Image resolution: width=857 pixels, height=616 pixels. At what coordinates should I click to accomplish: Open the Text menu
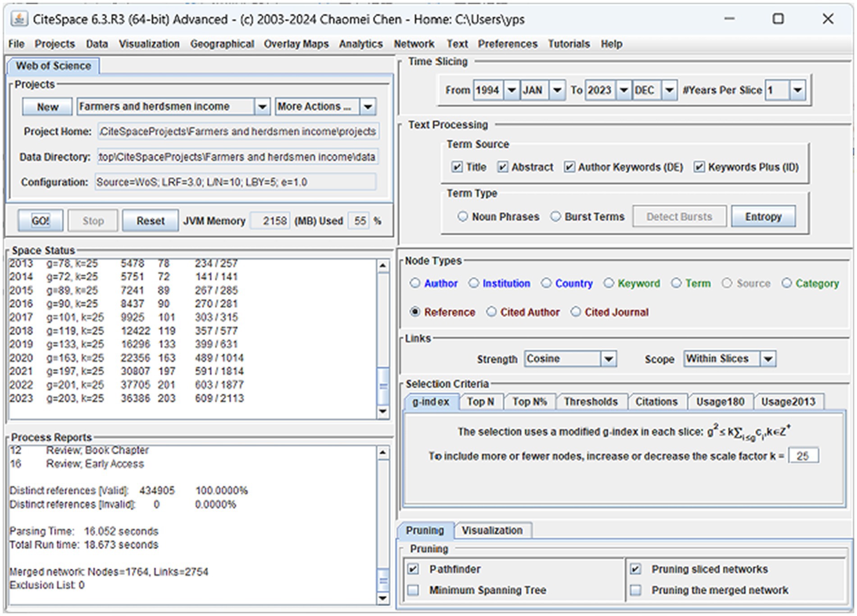click(x=457, y=44)
